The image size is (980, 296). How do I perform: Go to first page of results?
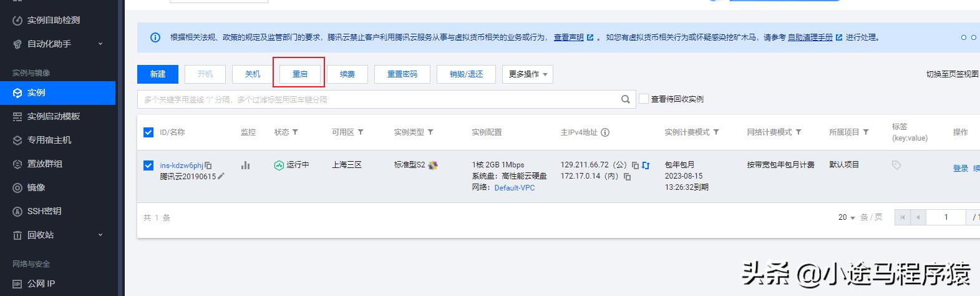(902, 217)
